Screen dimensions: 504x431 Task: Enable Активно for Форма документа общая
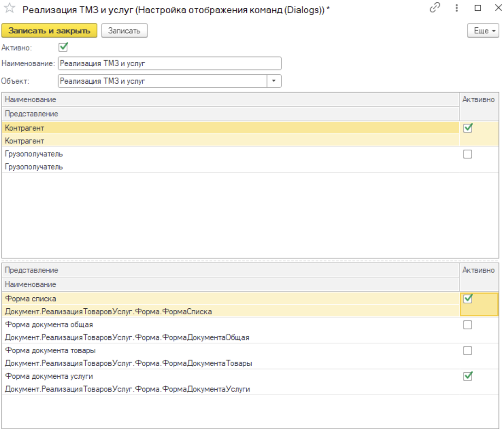468,325
